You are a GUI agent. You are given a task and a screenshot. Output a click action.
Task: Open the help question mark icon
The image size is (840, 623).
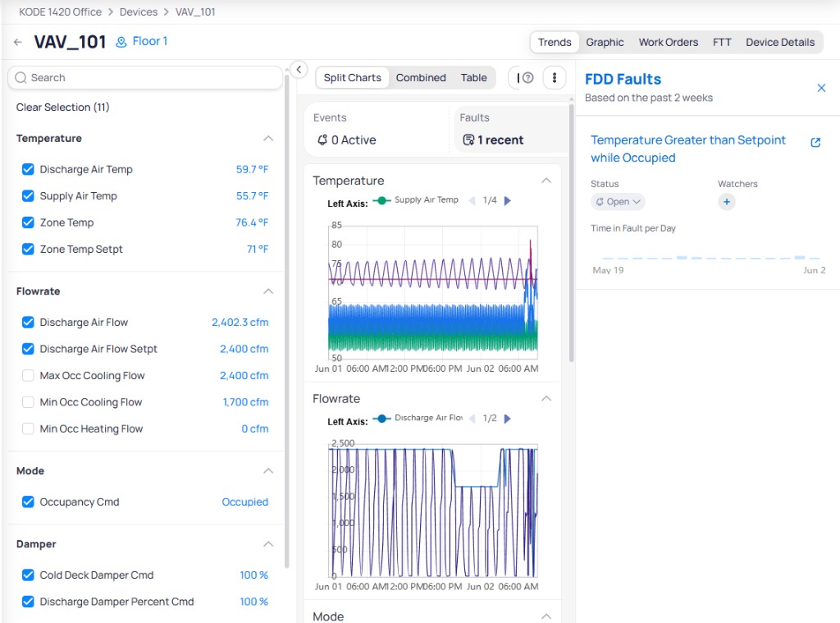(x=527, y=78)
